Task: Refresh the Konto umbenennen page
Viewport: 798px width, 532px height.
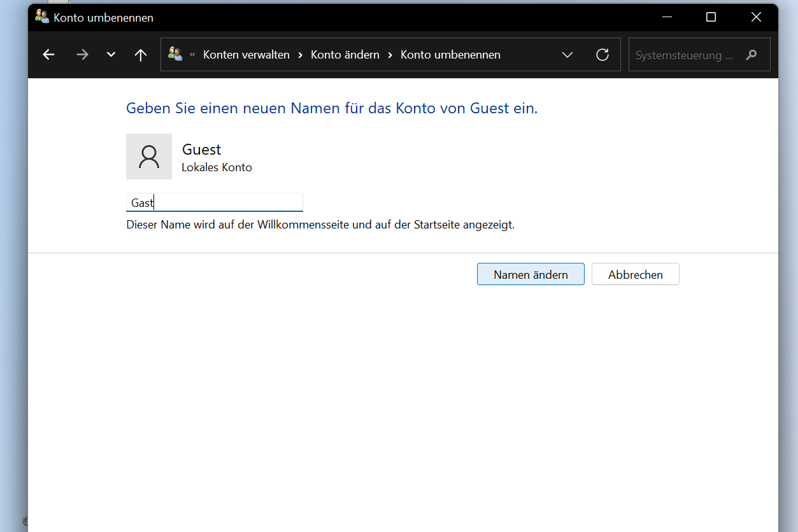Action: (602, 55)
